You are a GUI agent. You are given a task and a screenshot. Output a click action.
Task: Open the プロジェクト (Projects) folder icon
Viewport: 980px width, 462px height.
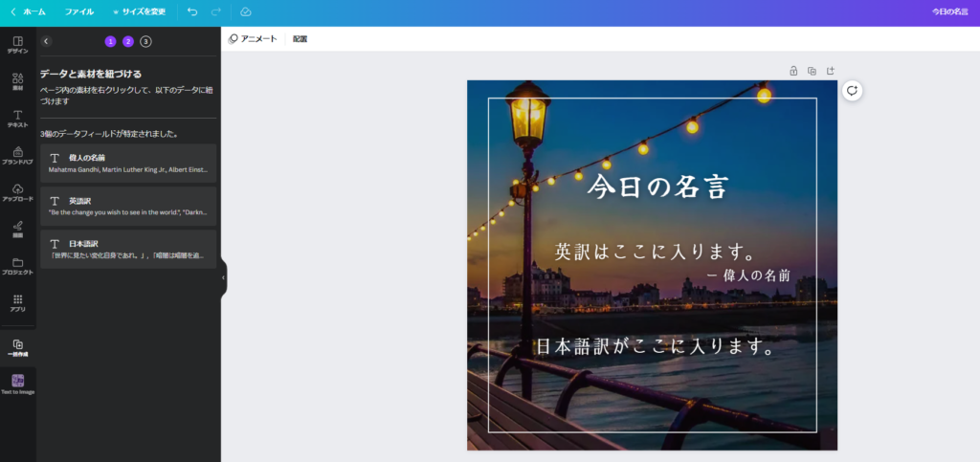(x=17, y=265)
